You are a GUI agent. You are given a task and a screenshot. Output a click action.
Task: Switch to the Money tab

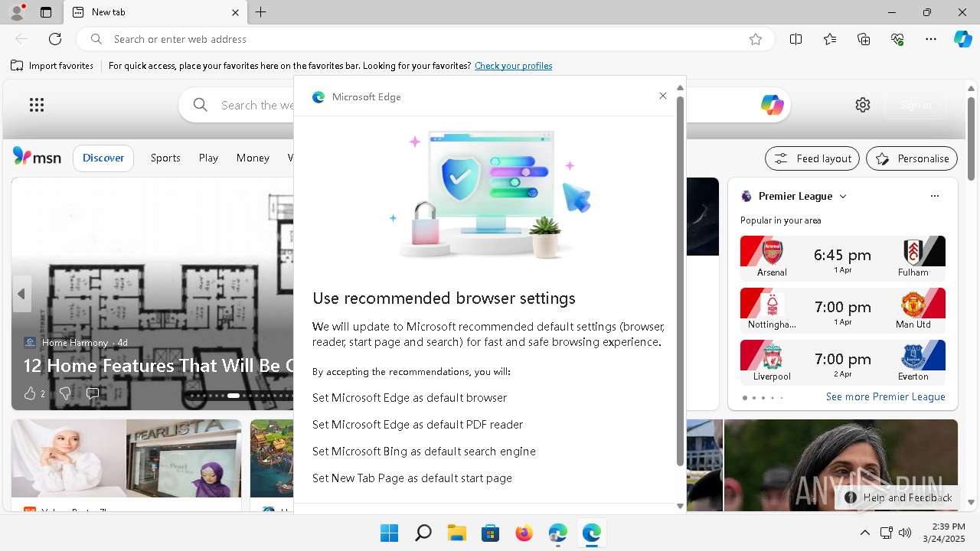(253, 158)
